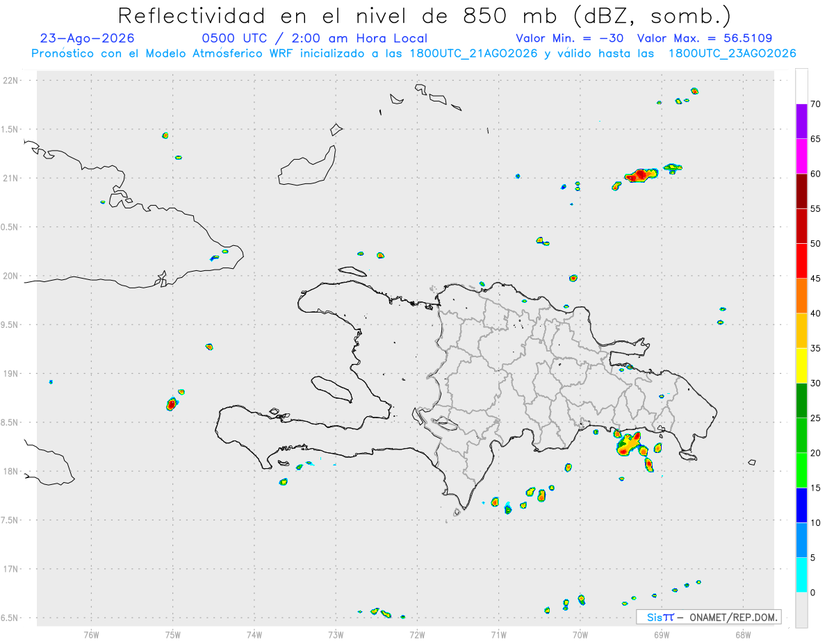Click the "18N" latitude label
Image resolution: width=834 pixels, height=644 pixels.
pyautogui.click(x=11, y=471)
